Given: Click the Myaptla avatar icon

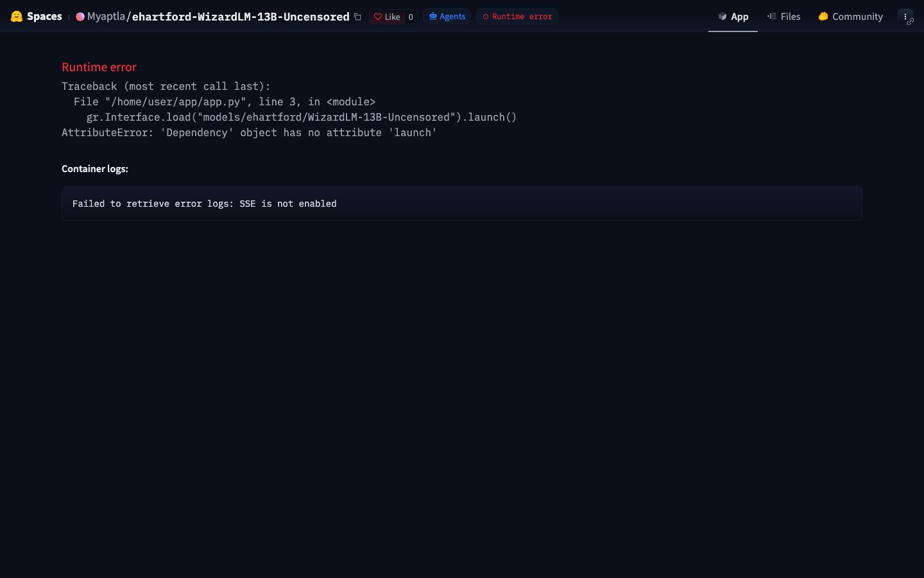Looking at the screenshot, I should click(x=80, y=17).
